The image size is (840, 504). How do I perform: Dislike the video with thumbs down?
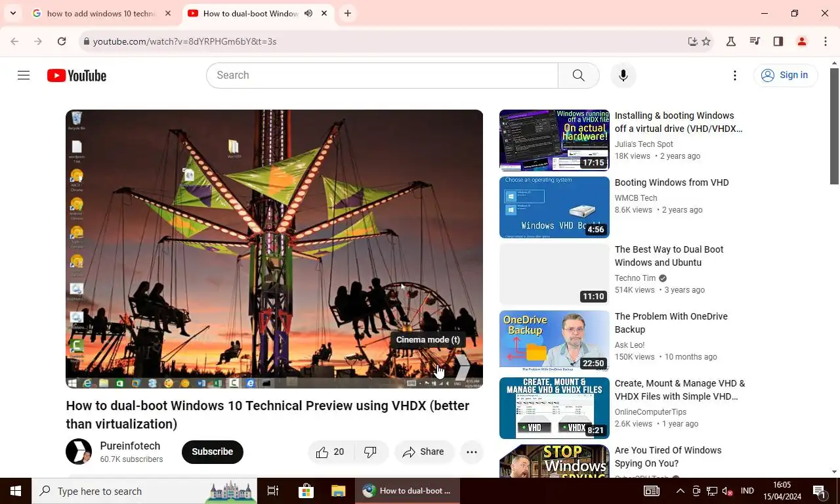point(371,451)
